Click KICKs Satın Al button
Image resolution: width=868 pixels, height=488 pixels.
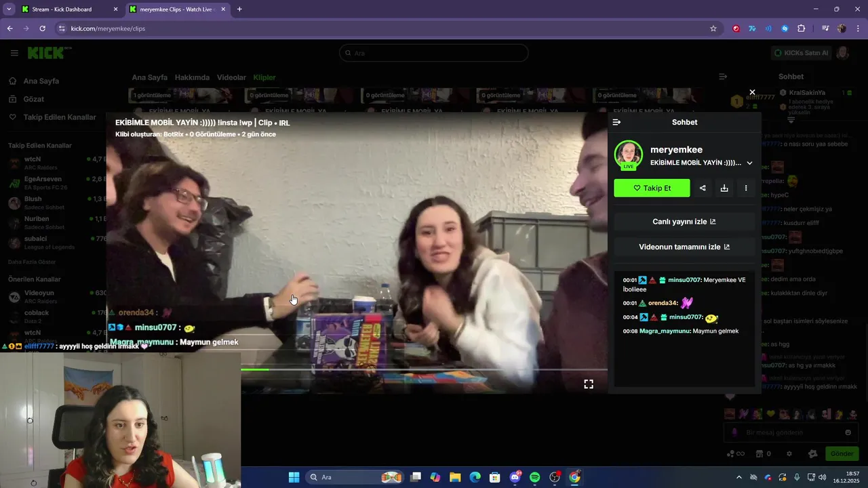[x=802, y=53]
